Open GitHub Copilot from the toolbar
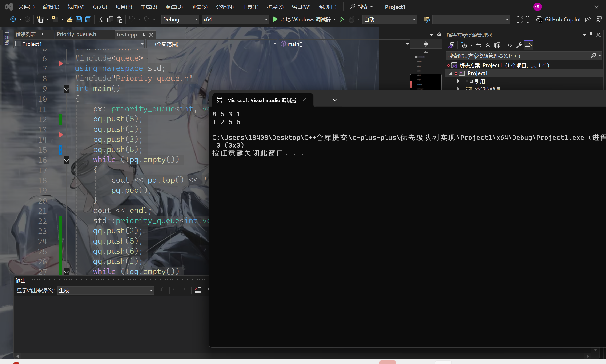The height and width of the screenshot is (364, 606). (x=558, y=19)
